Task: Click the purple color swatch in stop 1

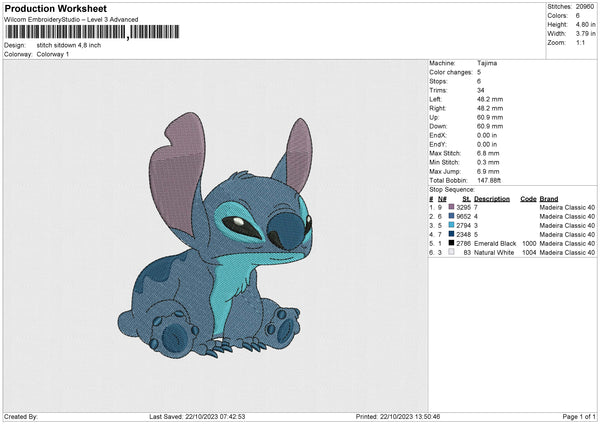Action: click(x=452, y=207)
